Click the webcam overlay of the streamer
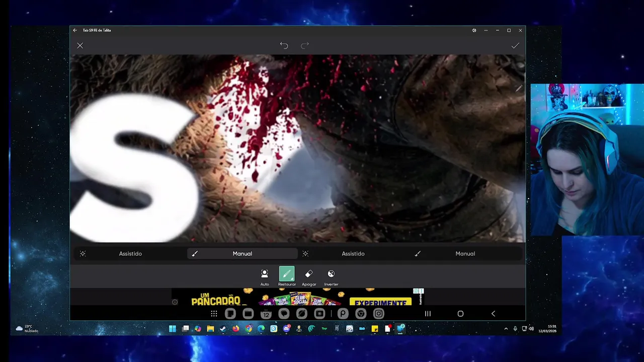Screen dimensions: 644x362 [x=587, y=159]
